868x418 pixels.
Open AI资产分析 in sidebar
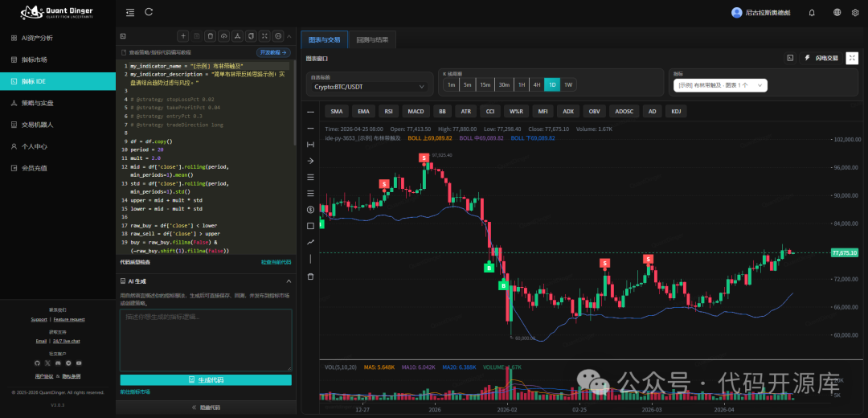click(58, 39)
